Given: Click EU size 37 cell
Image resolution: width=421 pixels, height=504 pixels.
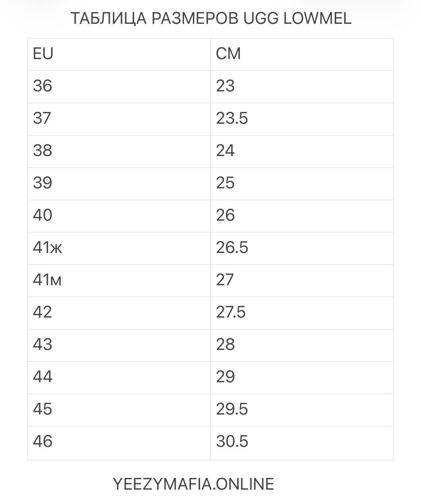Looking at the screenshot, I should [x=42, y=118].
